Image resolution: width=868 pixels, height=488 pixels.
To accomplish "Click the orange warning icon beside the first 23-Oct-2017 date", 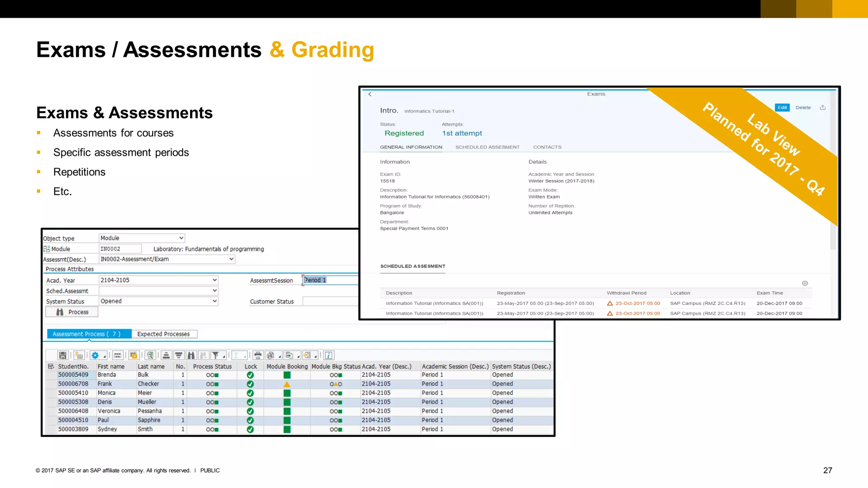I will (610, 303).
